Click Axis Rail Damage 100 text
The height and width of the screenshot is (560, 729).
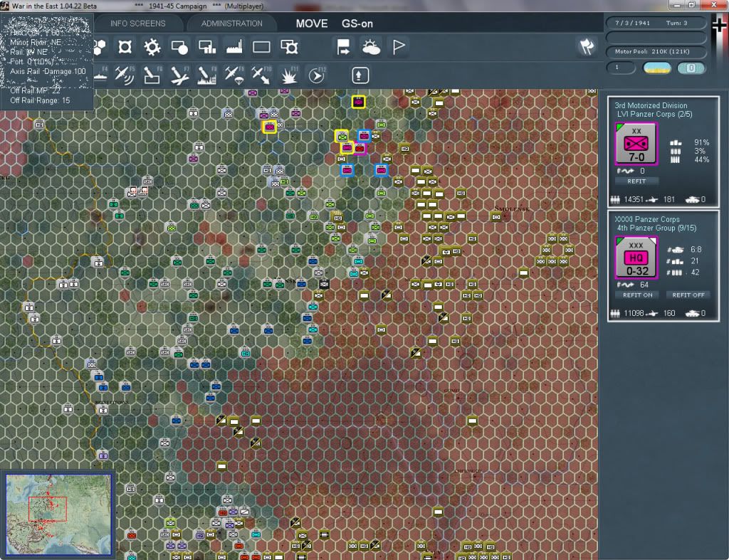(48, 72)
